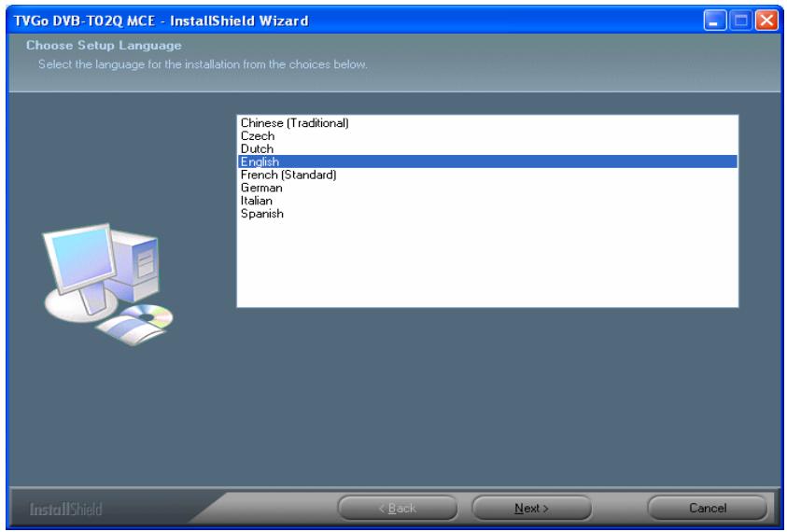Choose Czech as the setup language
This screenshot has width=787, height=532.
coord(486,136)
